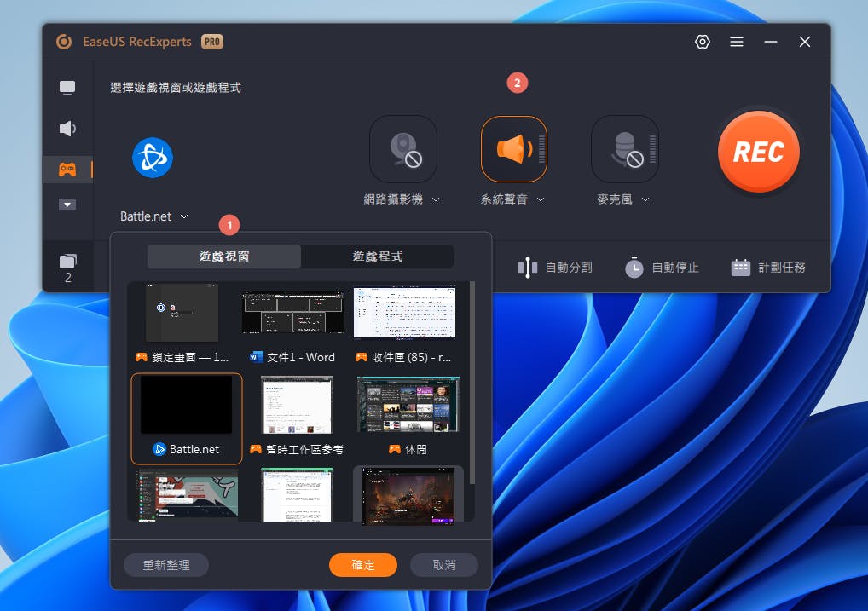This screenshot has width=868, height=611.
Task: Start recording with the REC button
Action: [758, 152]
